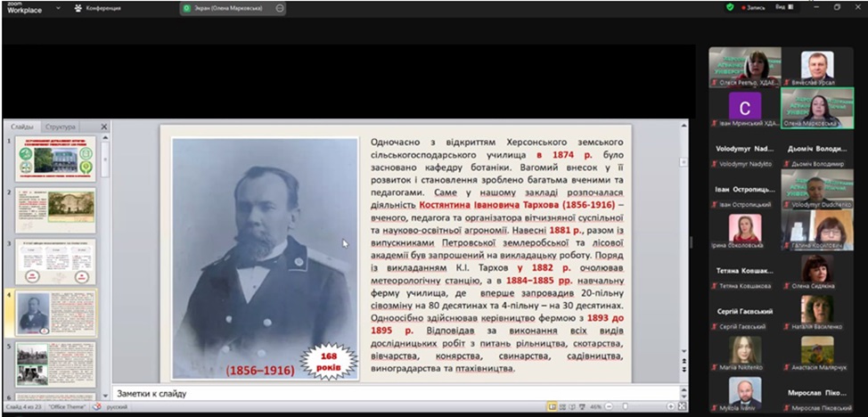868x417 pixels.
Task: Click muted microphone icon next to Volodymyr Nadykto
Action: 714,164
